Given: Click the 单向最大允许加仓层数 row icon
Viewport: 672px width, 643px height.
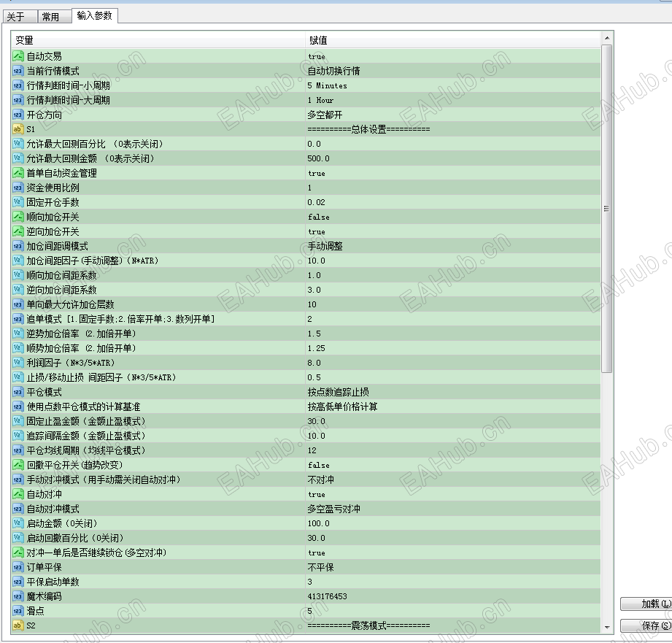Looking at the screenshot, I should click(x=18, y=304).
